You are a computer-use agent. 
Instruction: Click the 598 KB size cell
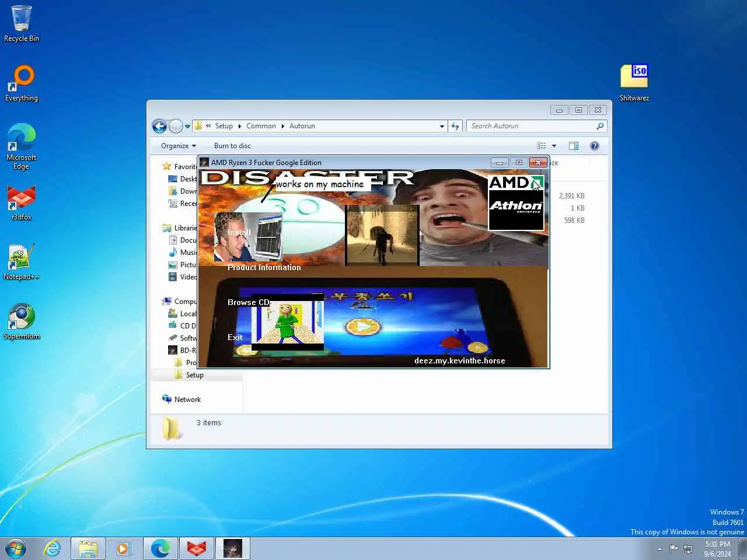tap(574, 220)
